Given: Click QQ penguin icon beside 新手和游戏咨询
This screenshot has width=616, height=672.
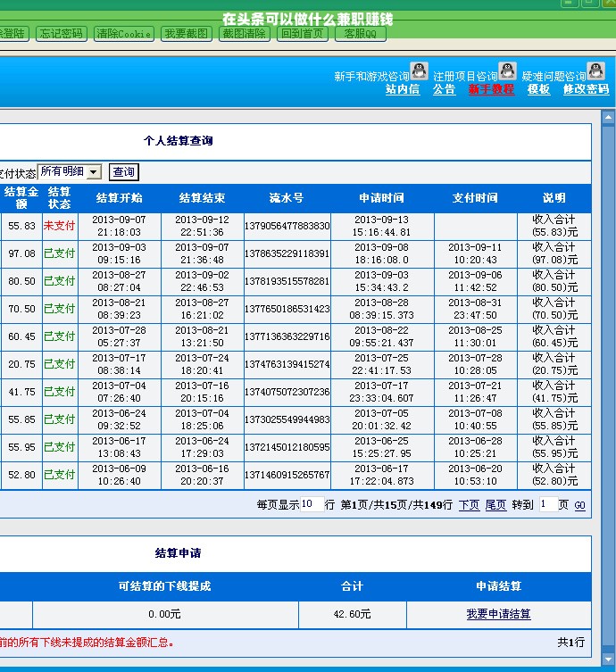Looking at the screenshot, I should [419, 71].
